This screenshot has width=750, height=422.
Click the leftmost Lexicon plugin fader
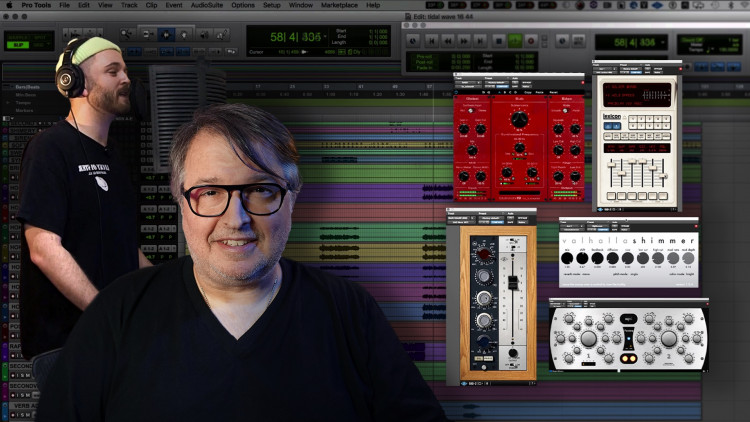pos(611,166)
